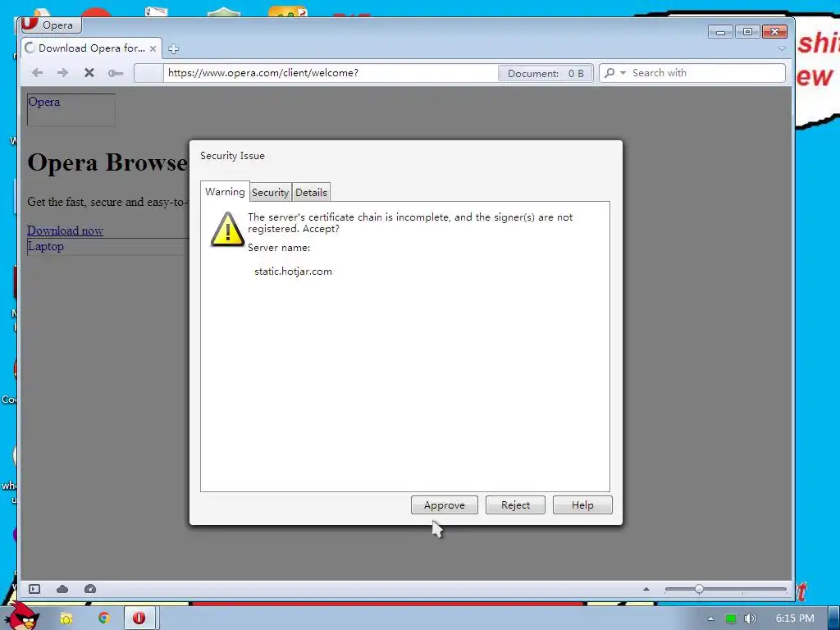Click the green network tray icon

731,619
